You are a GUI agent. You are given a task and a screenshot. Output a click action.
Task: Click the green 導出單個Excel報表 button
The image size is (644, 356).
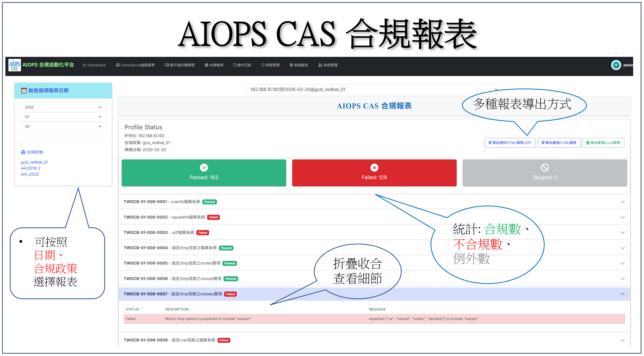603,143
